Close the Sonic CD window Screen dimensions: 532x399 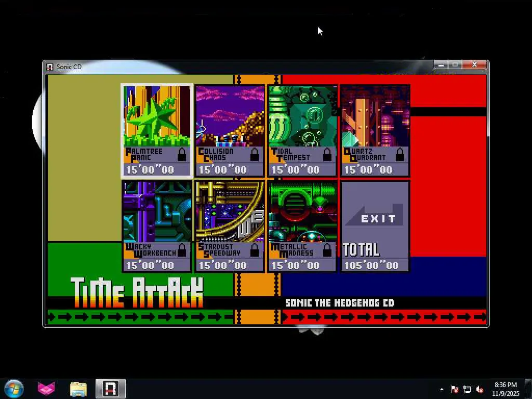(475, 65)
